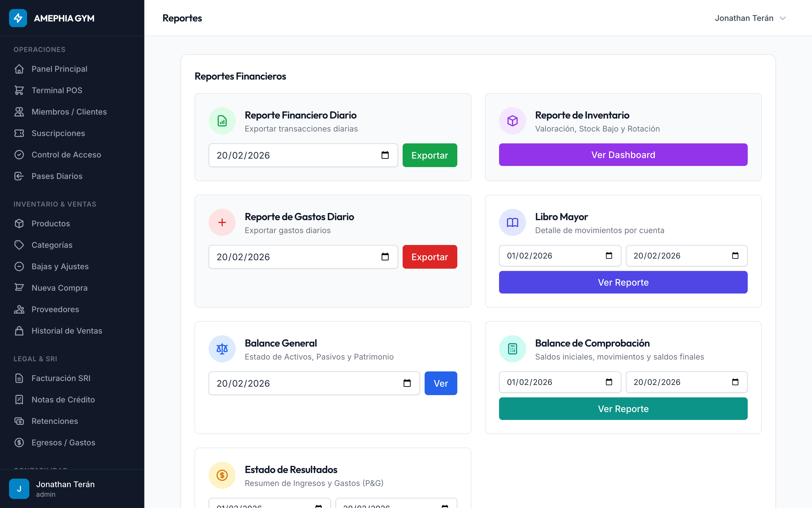Image resolution: width=812 pixels, height=508 pixels.
Task: Click the receipt icon beside Notas de Crédito
Action: 19,400
